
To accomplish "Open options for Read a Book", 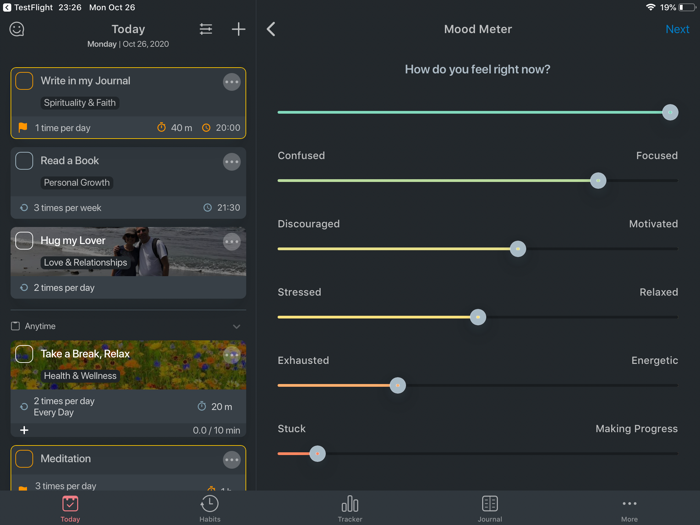I will 232,162.
